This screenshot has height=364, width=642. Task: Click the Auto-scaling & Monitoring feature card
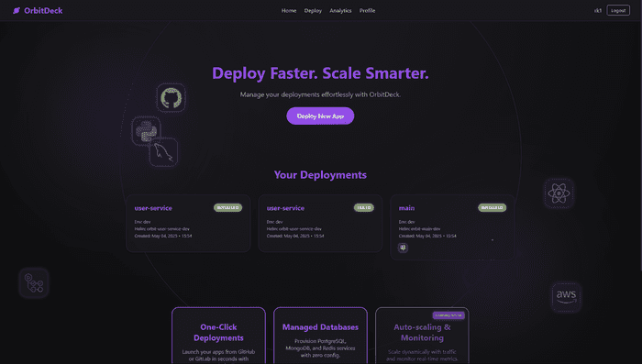click(422, 336)
